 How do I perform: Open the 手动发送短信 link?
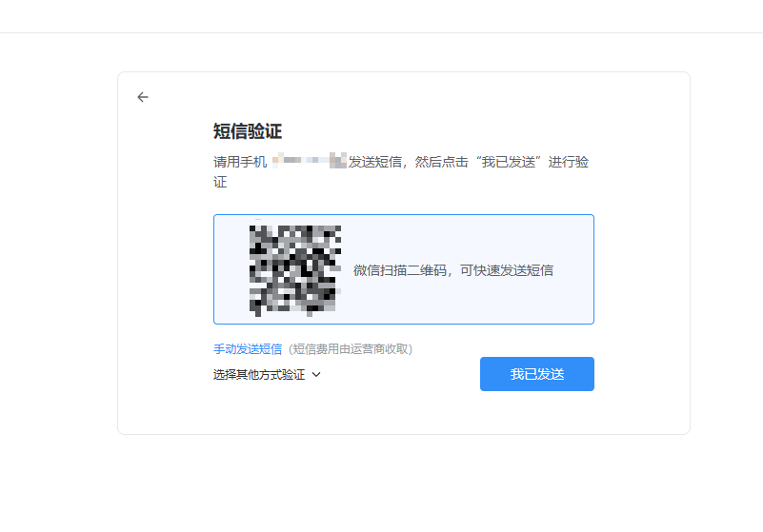[x=248, y=349]
